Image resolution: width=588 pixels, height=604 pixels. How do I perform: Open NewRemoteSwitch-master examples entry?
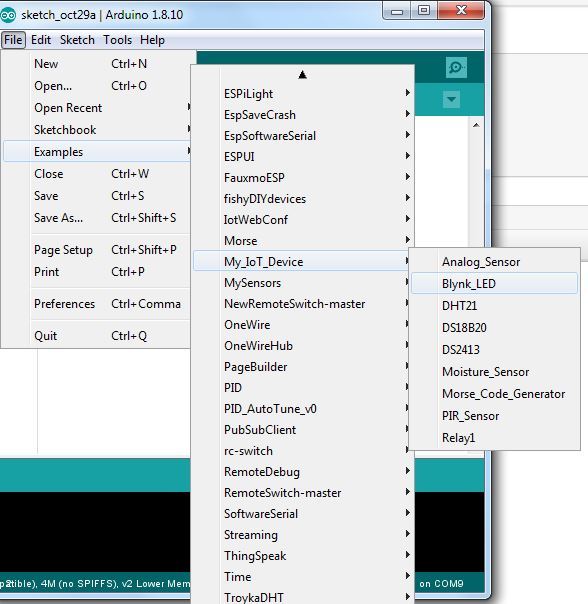point(302,304)
